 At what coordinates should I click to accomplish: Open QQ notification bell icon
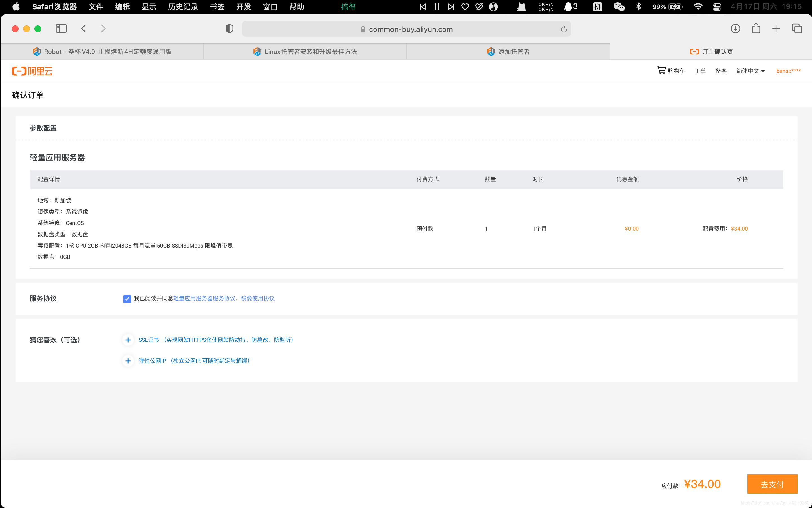570,6
